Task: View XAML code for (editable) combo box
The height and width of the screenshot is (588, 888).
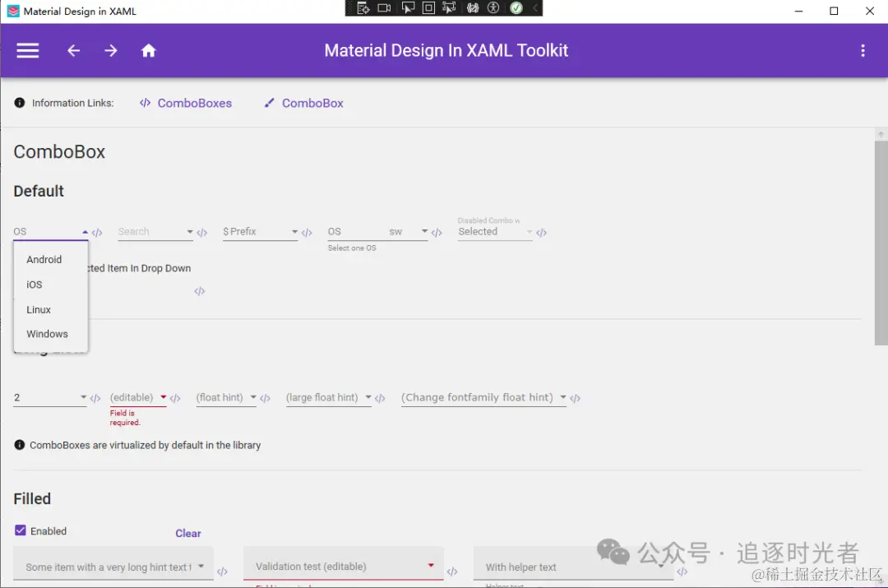Action: tap(175, 398)
